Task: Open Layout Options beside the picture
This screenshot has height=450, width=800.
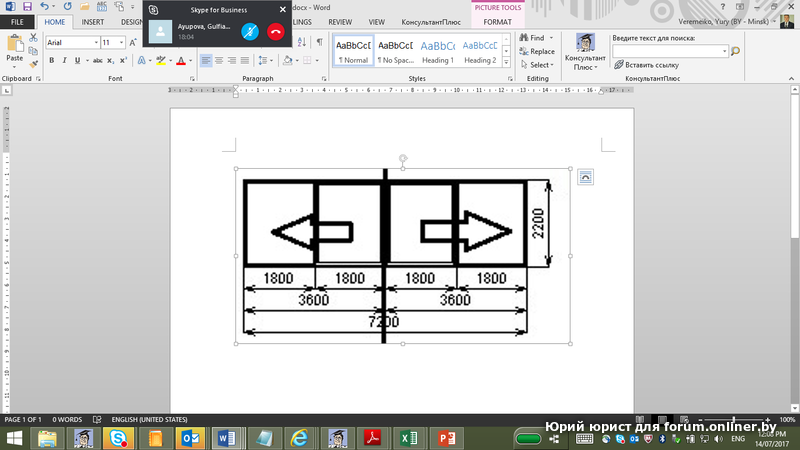Action: 586,177
